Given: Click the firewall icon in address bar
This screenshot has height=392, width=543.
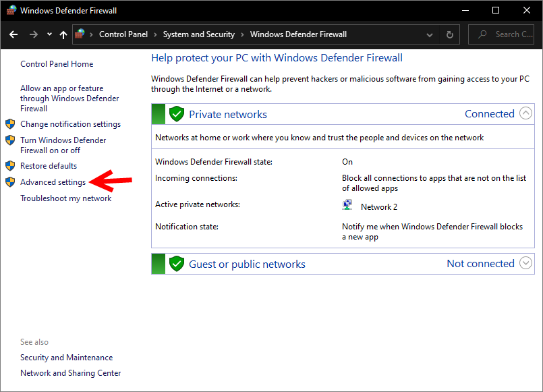Looking at the screenshot, I should (x=80, y=34).
